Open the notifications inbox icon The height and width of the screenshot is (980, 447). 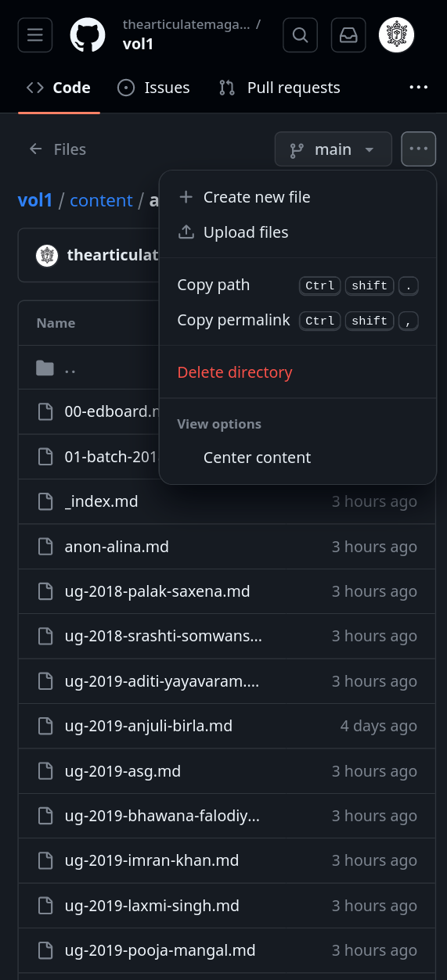click(x=348, y=34)
